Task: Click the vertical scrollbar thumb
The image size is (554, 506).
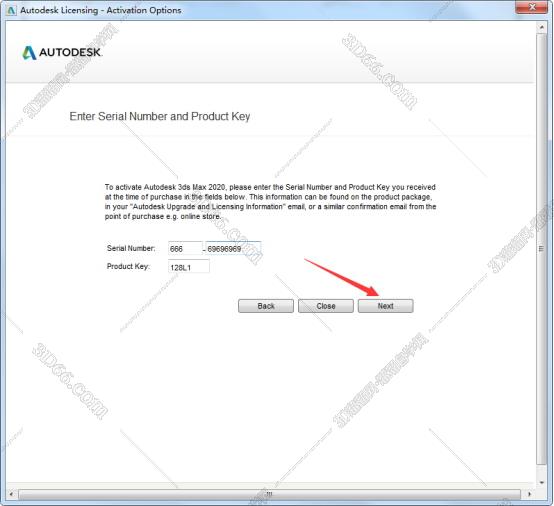Action: (541, 249)
